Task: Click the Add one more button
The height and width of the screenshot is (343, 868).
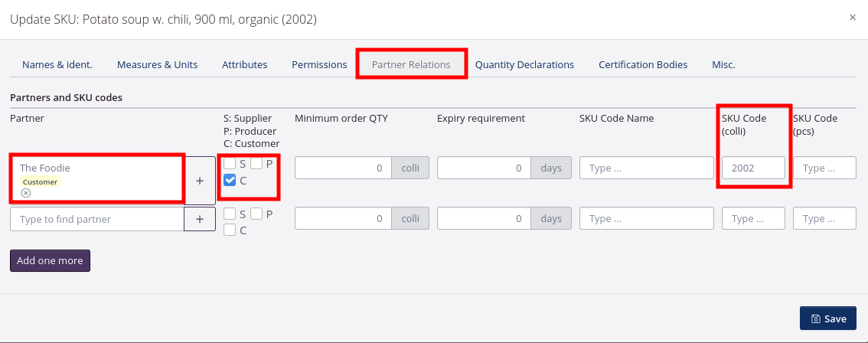Action: pos(51,260)
